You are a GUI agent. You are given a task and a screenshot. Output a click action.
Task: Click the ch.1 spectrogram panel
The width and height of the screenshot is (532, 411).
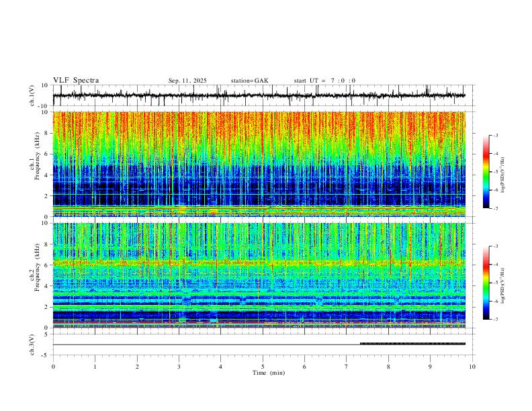(x=259, y=164)
